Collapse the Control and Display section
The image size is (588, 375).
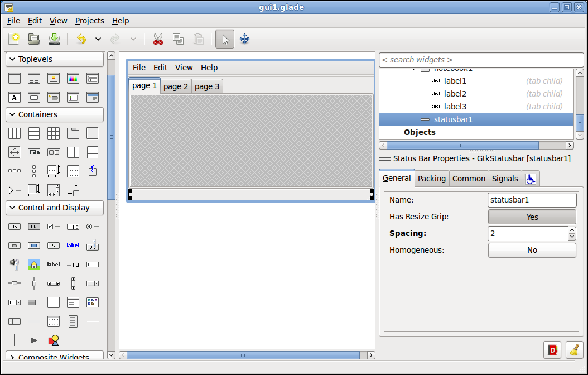[x=55, y=208]
